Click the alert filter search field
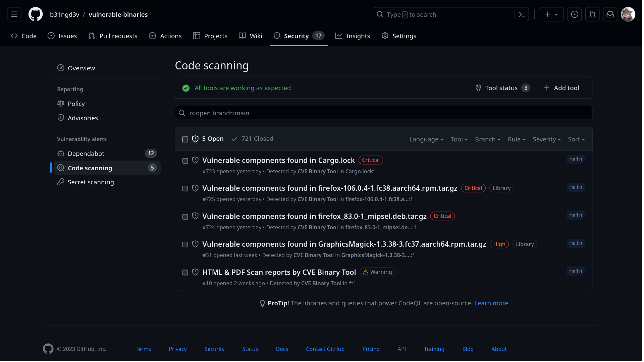The height and width of the screenshot is (362, 644). tap(383, 113)
